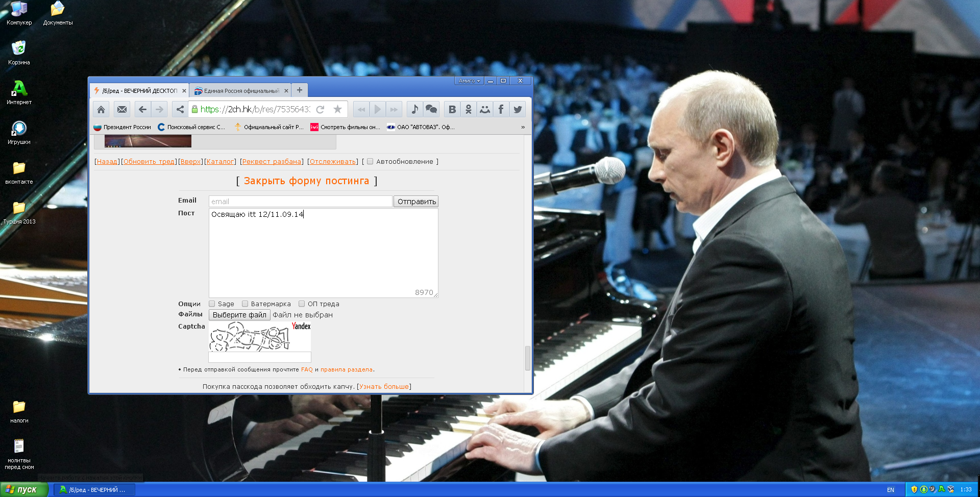The height and width of the screenshot is (497, 980).
Task: Switch to the Единая Россия официальный tab
Action: click(241, 91)
